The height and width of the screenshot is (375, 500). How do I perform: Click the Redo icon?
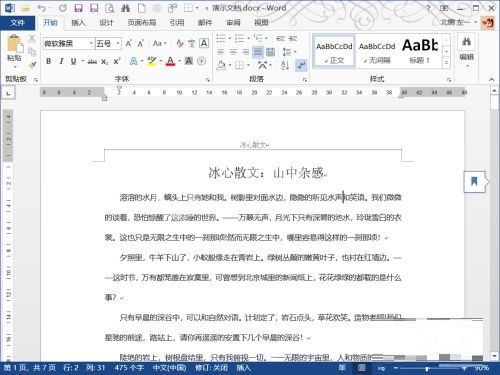63,8
